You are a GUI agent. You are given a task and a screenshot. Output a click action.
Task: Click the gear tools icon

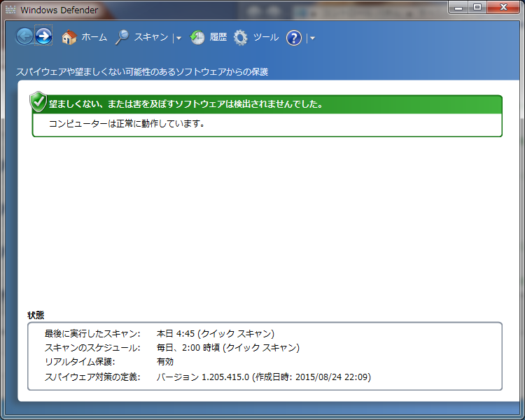(240, 38)
